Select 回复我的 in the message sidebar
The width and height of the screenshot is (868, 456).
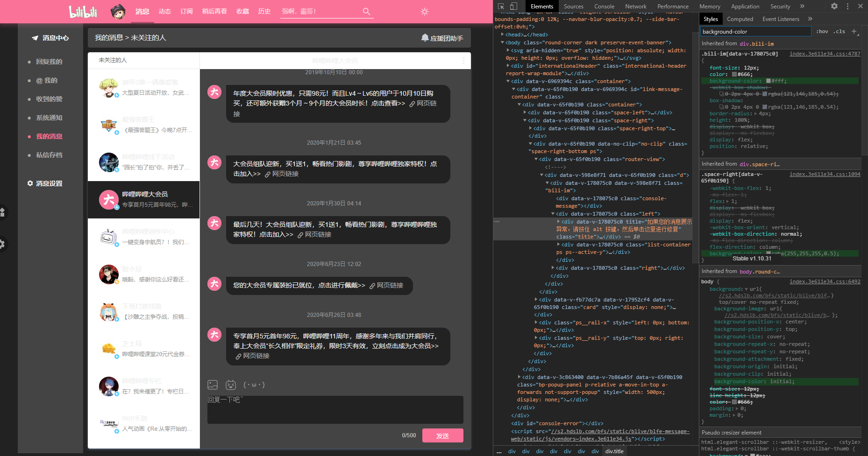click(x=49, y=62)
